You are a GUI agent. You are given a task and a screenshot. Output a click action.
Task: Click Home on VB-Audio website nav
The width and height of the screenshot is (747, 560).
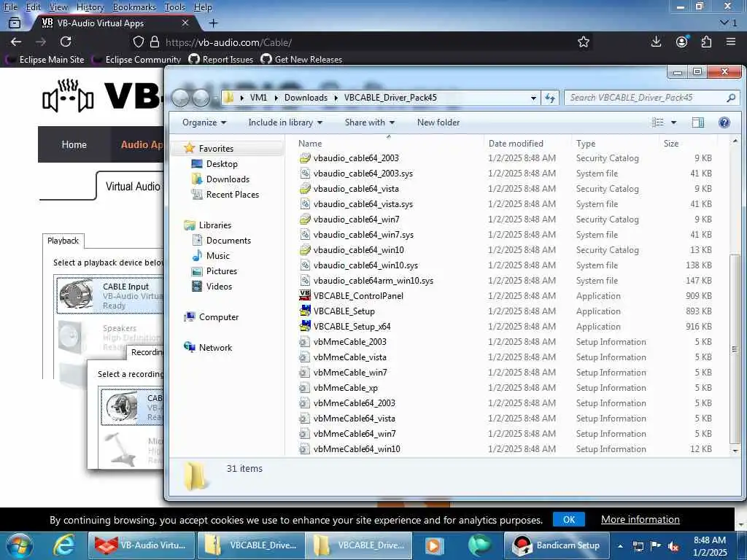pos(74,145)
